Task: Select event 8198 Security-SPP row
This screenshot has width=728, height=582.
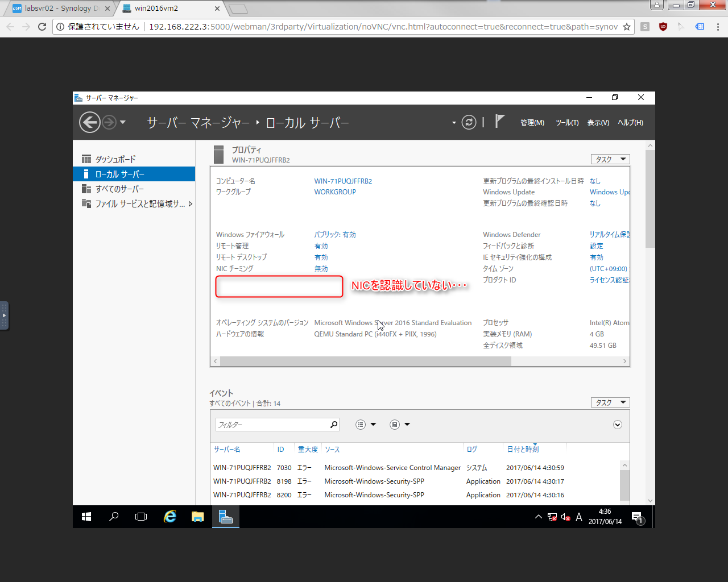Action: [x=415, y=481]
